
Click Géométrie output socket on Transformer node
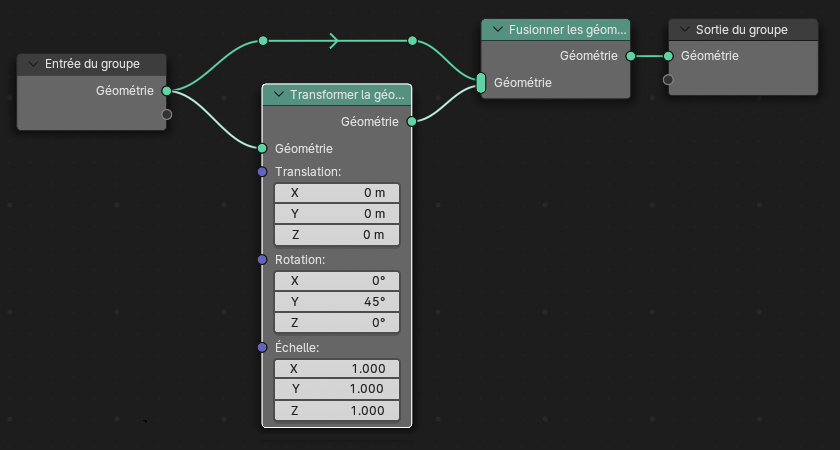(412, 122)
